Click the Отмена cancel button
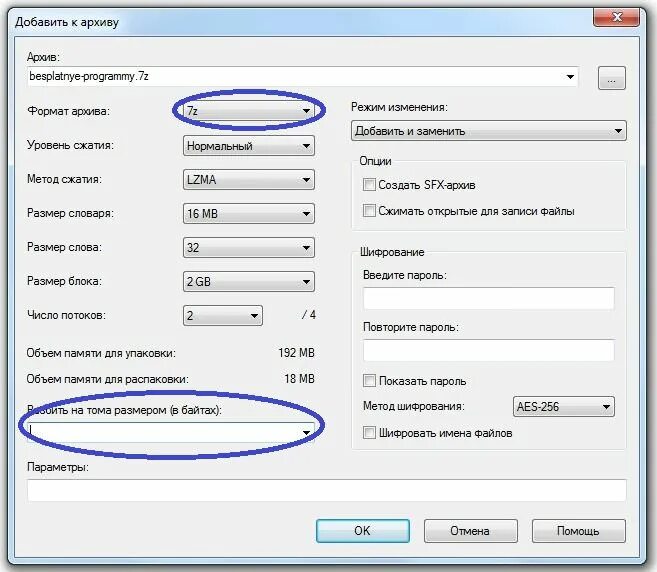 [x=471, y=531]
